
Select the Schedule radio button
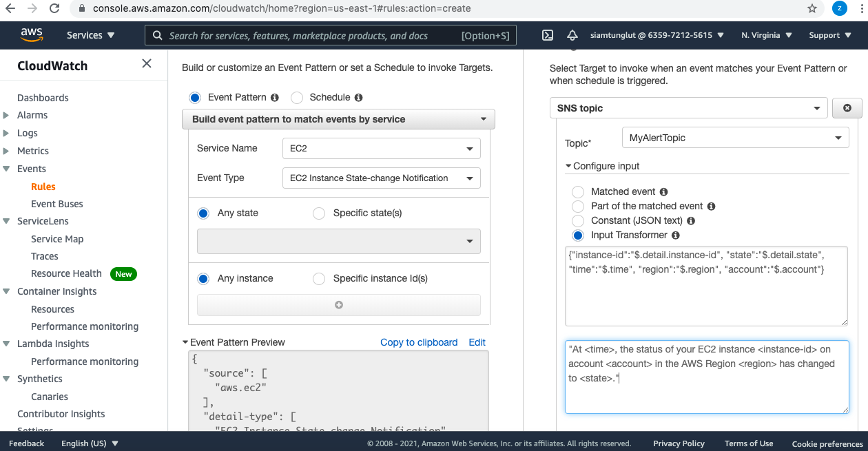297,98
